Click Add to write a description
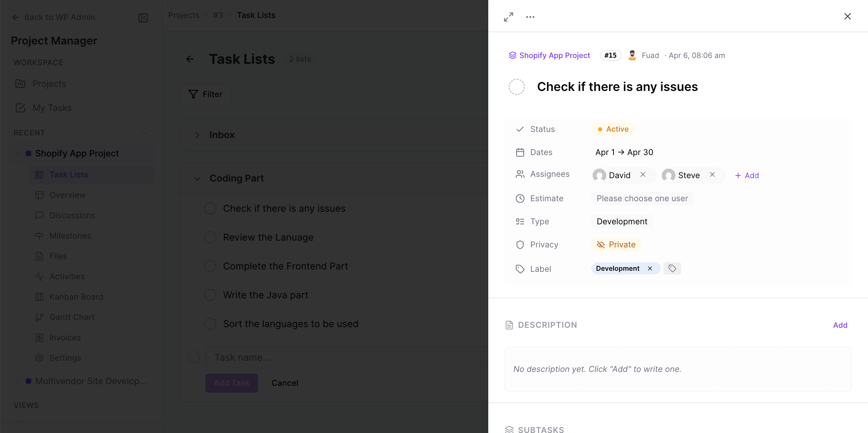This screenshot has width=868, height=433. click(x=840, y=325)
